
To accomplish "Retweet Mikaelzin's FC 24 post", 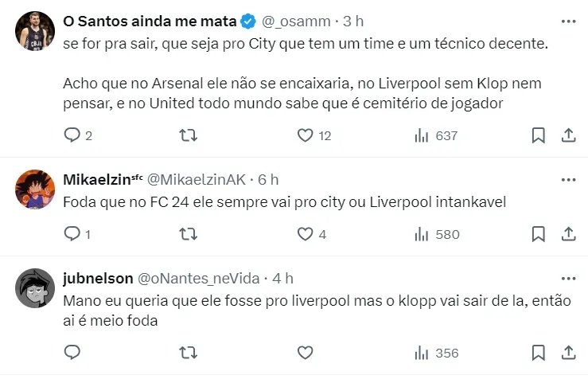I will tap(189, 234).
